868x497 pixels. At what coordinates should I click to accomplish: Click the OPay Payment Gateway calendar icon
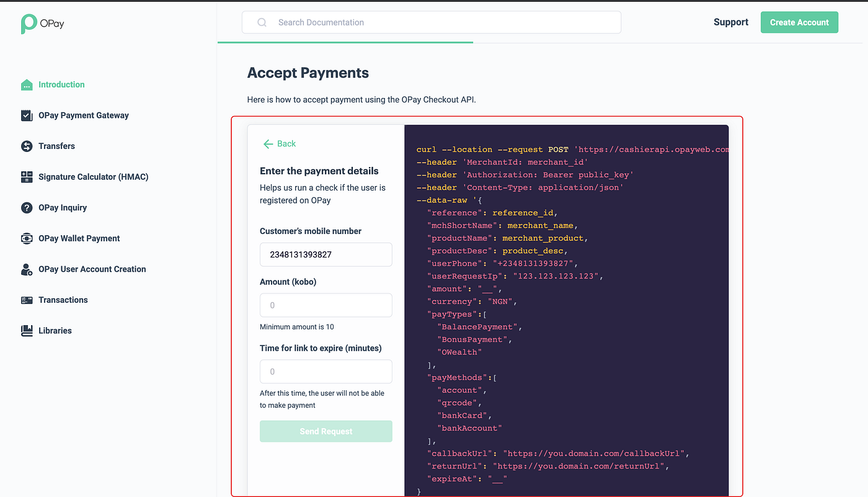pyautogui.click(x=27, y=115)
